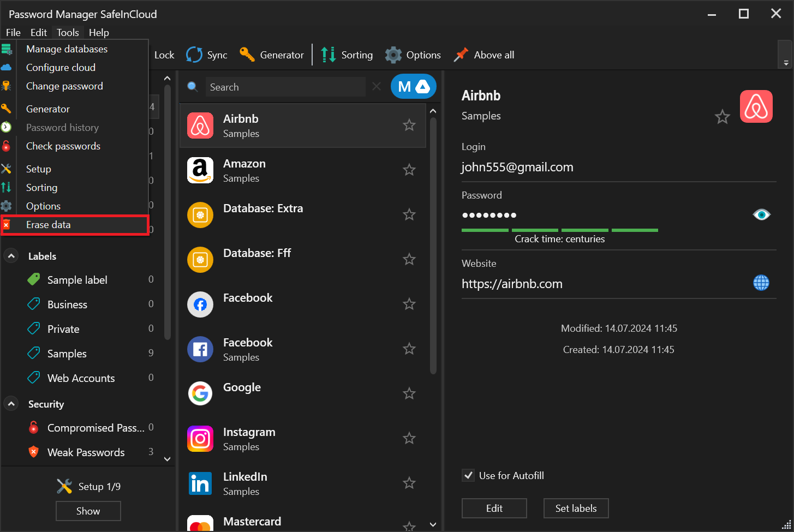Open the airbnb.com website link
Screen dimensions: 794x532
click(512, 284)
